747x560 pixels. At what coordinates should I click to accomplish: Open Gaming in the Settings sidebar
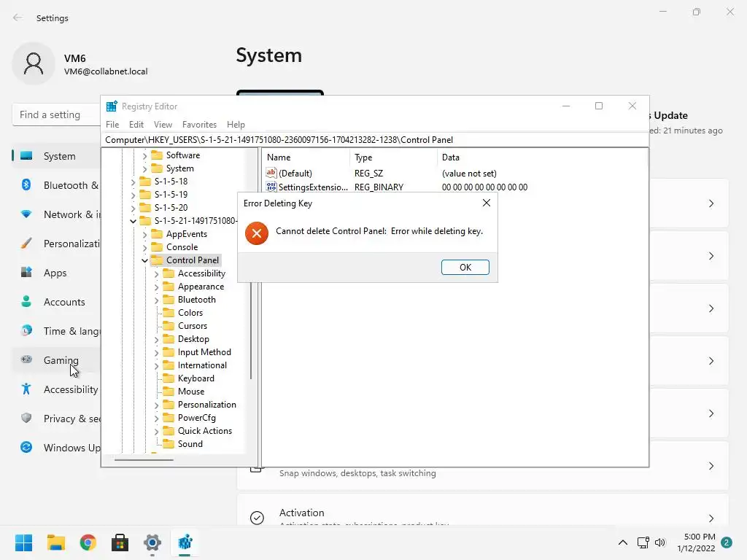(56, 360)
